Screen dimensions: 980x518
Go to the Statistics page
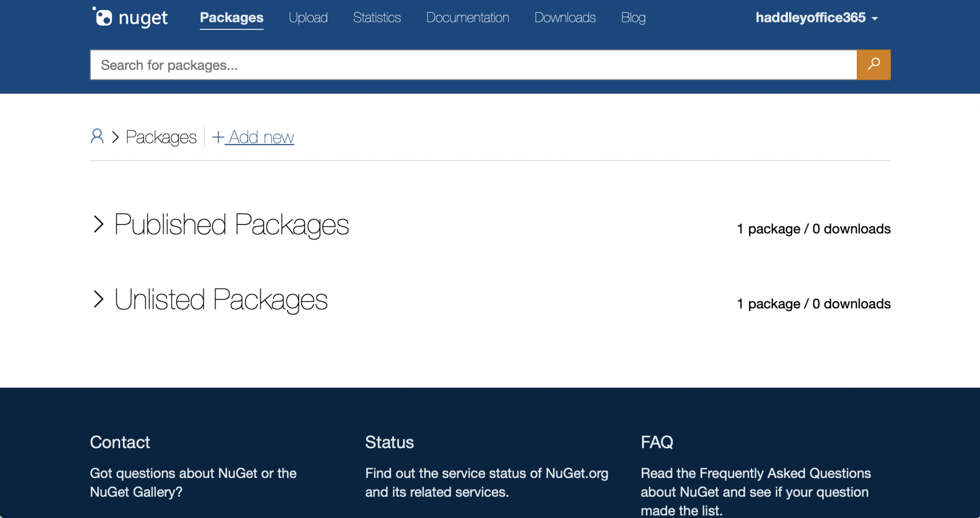[377, 18]
